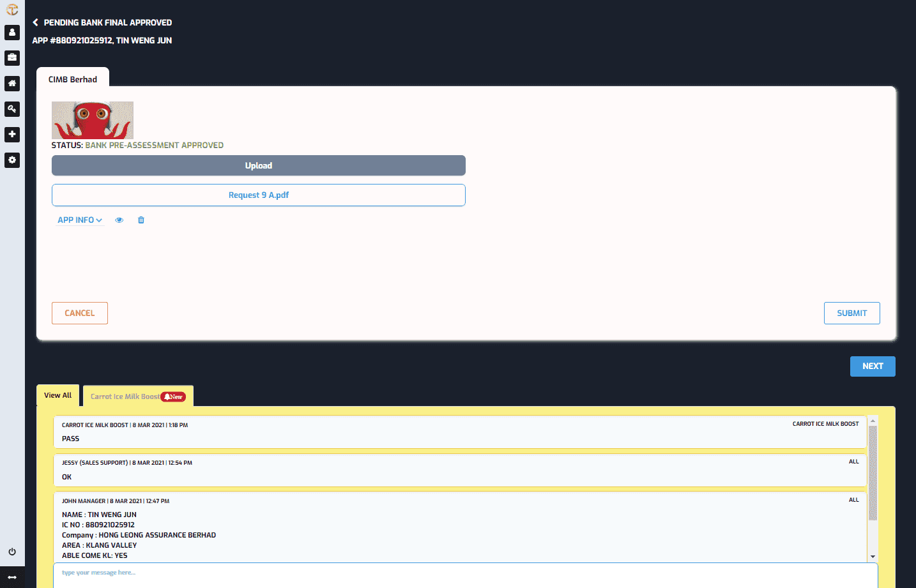This screenshot has height=588, width=916.
Task: Click the collapse arrow at bottom left corner
Action: click(11, 578)
